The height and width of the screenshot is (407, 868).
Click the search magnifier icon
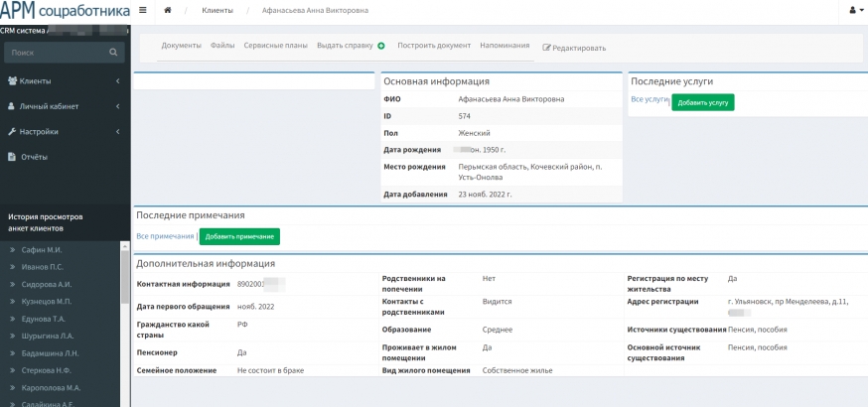pos(113,53)
